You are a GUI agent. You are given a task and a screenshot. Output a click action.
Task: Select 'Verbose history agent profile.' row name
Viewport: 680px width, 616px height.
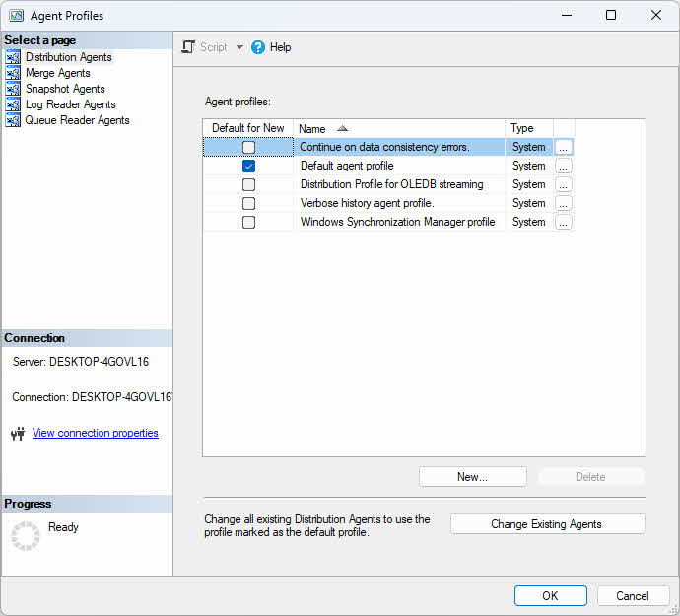pyautogui.click(x=367, y=203)
